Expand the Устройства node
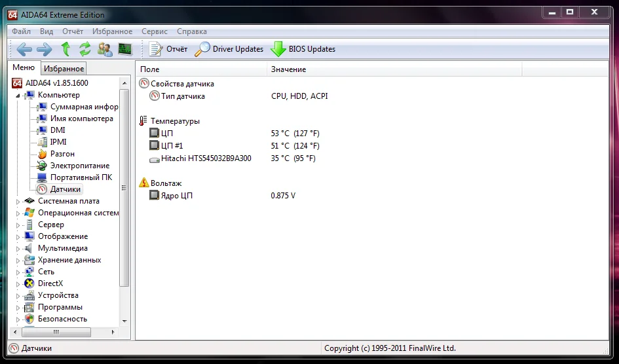Screen dimensions: 619x364 (x=18, y=296)
